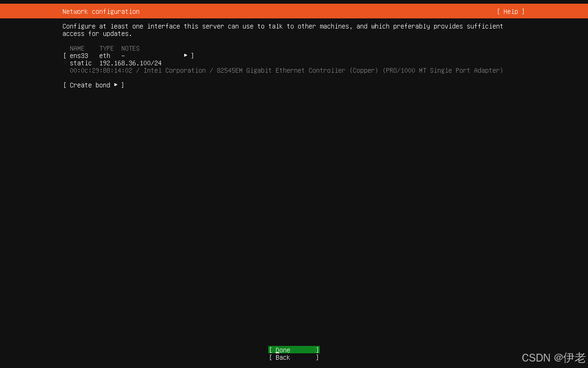Click the Create bond button
Image resolution: width=588 pixels, height=368 pixels.
coord(90,85)
